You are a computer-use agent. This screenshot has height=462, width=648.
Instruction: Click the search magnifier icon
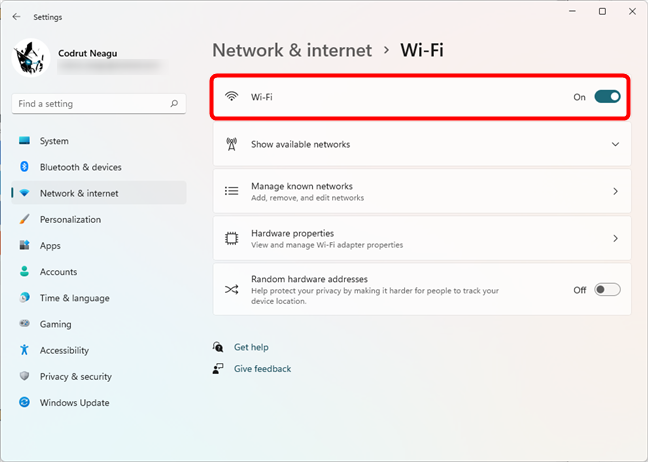pos(174,103)
